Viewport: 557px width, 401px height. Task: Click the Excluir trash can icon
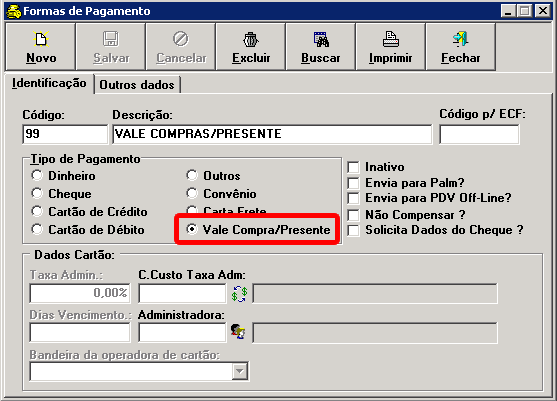[251, 39]
